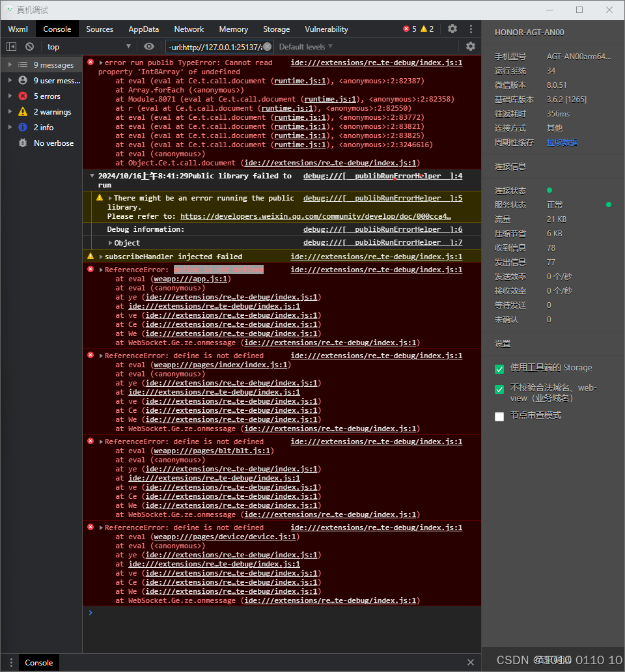
Task: Clear console with the ban icon
Action: click(x=29, y=46)
